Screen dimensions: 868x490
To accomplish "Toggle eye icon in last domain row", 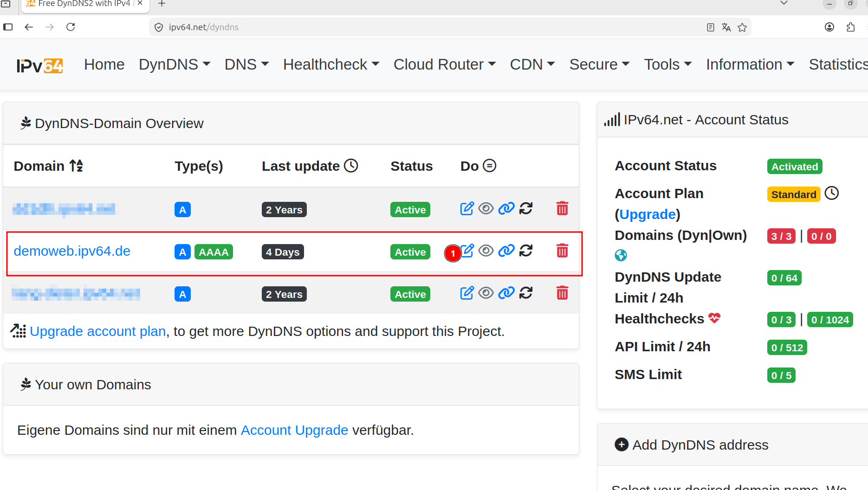I will point(486,293).
